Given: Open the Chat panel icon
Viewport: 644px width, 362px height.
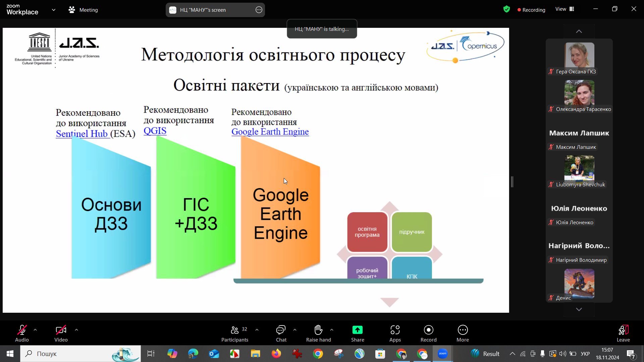Looking at the screenshot, I should coord(281,330).
